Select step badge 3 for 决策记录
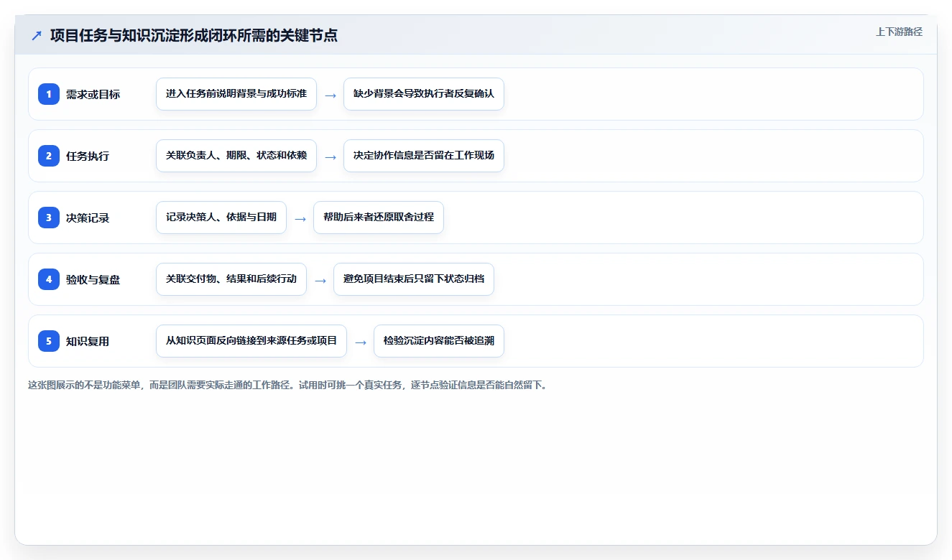Viewport: 952px width, 560px height. point(49,218)
